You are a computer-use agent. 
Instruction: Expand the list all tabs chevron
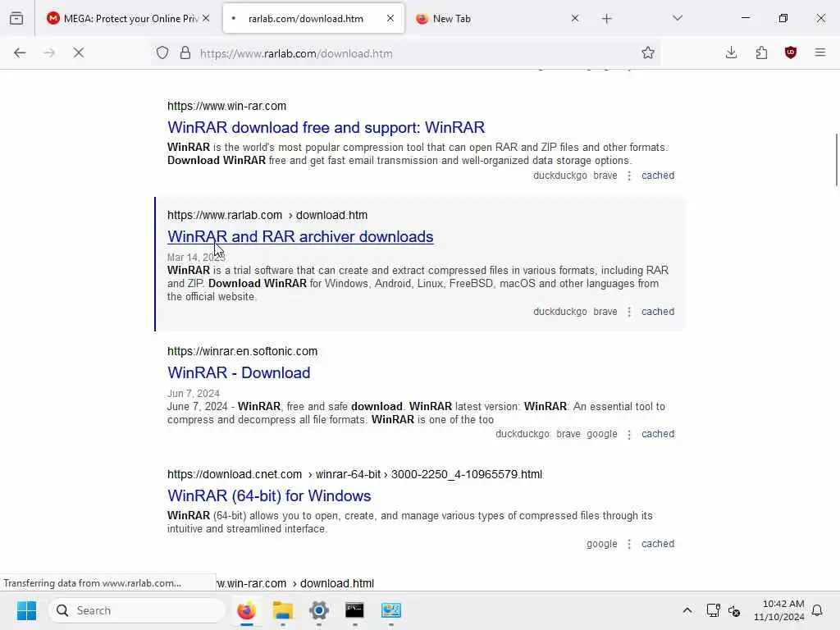point(678,18)
